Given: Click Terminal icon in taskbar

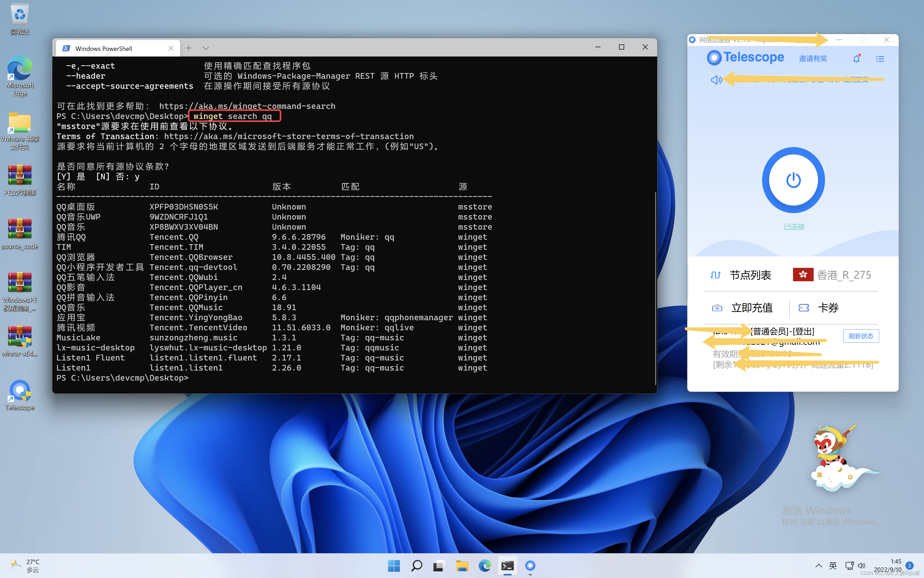Looking at the screenshot, I should (507, 566).
